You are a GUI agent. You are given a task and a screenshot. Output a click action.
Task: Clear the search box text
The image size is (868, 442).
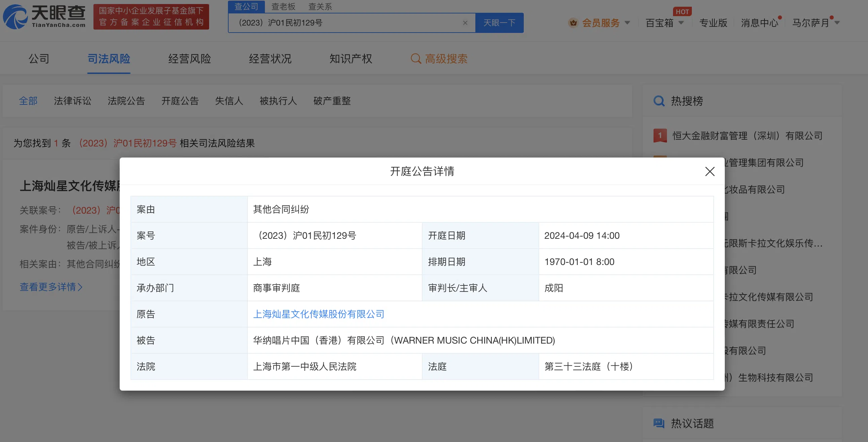(x=465, y=23)
